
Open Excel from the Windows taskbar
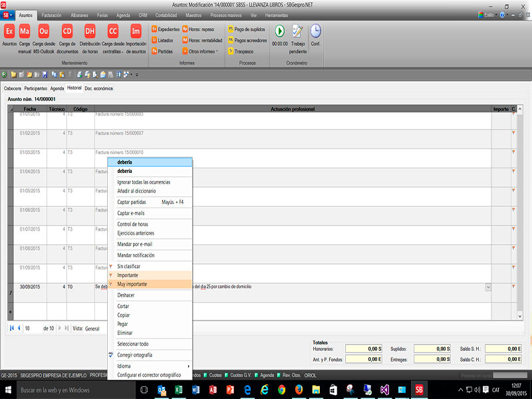(178, 390)
